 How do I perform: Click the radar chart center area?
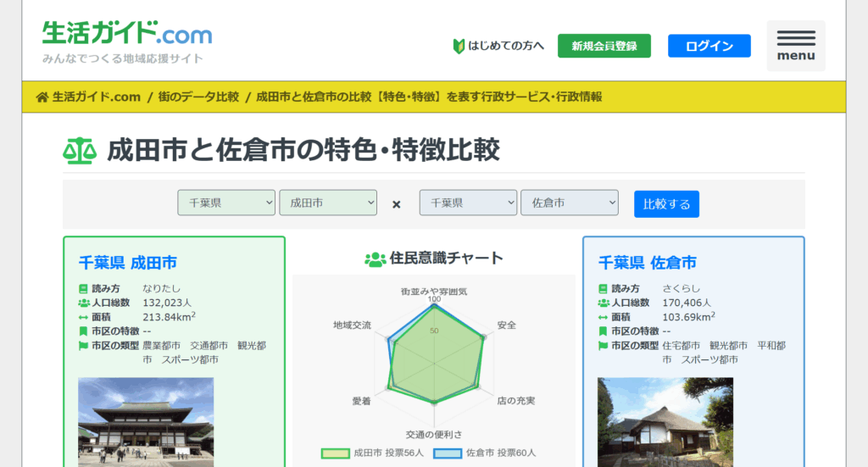pyautogui.click(x=434, y=364)
